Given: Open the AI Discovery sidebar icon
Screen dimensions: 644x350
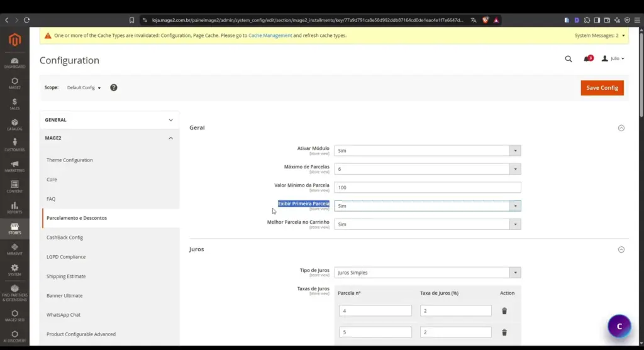Looking at the screenshot, I should pyautogui.click(x=15, y=336).
